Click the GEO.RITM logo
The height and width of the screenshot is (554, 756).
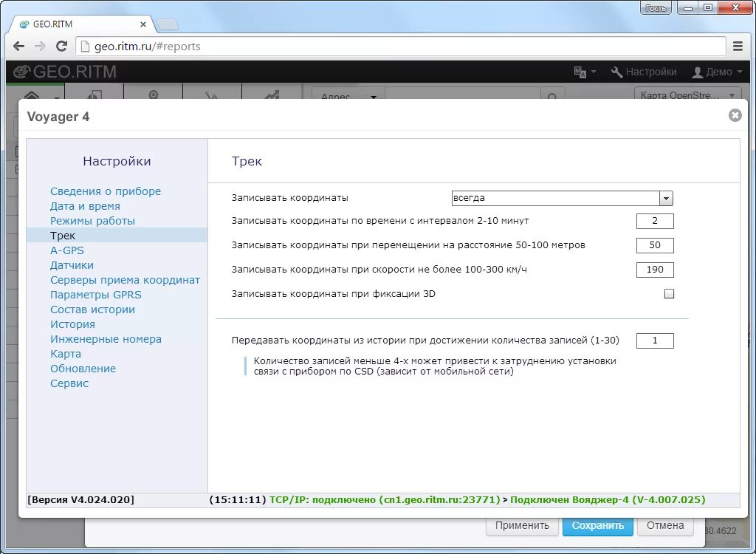pos(65,72)
